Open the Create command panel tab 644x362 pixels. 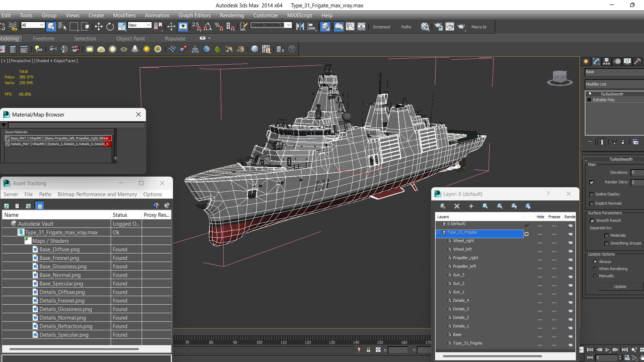(586, 61)
